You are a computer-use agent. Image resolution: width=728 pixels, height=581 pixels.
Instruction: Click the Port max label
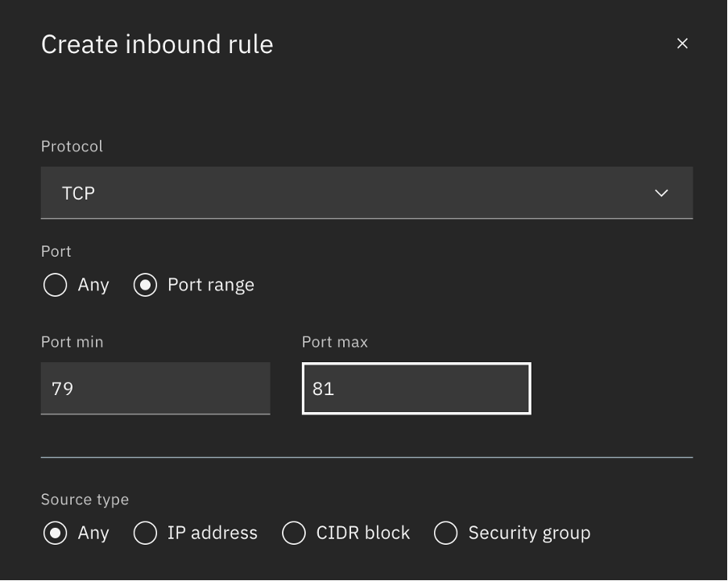pos(334,342)
